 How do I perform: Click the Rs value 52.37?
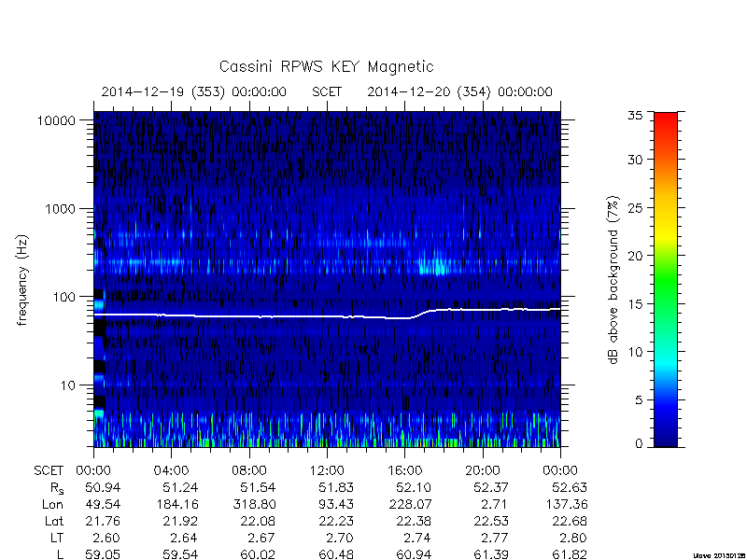coord(491,487)
